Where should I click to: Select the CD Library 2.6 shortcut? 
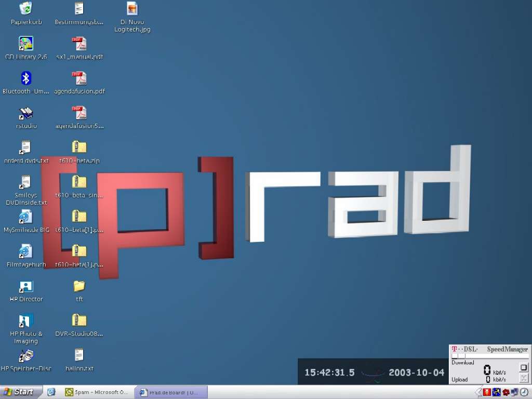tap(25, 44)
